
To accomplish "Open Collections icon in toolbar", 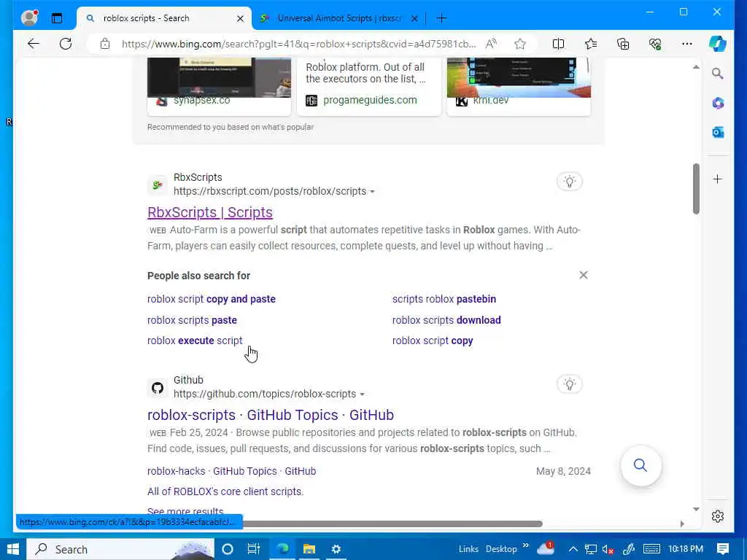I will point(623,44).
